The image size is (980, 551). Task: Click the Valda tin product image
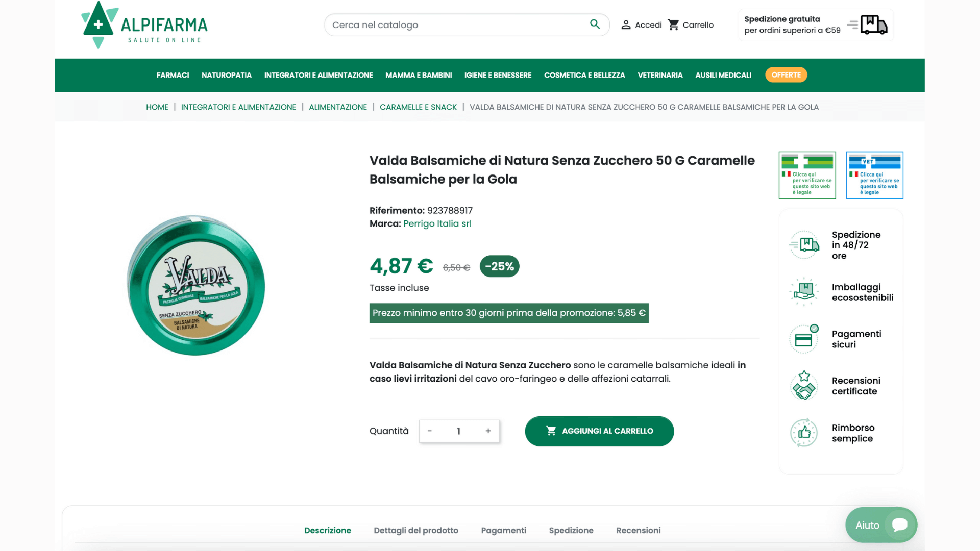[x=196, y=285]
